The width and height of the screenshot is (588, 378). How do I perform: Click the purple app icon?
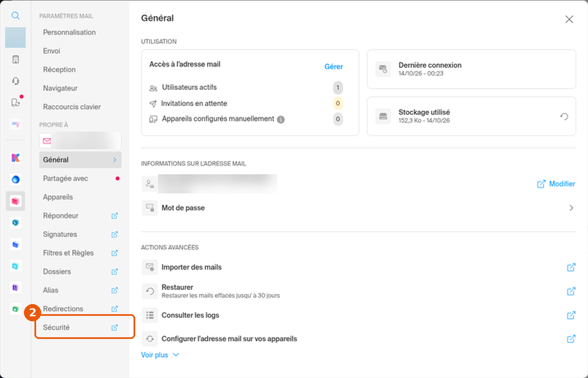(x=16, y=288)
